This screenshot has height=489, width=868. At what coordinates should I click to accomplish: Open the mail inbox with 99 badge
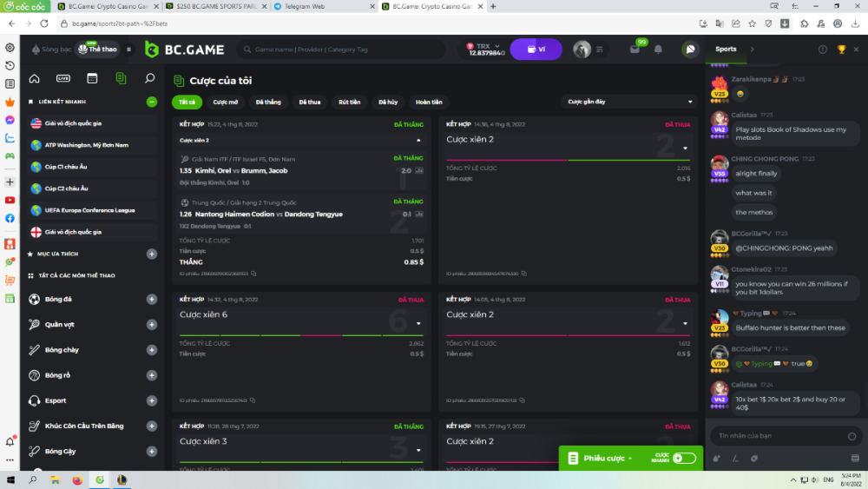coord(635,50)
